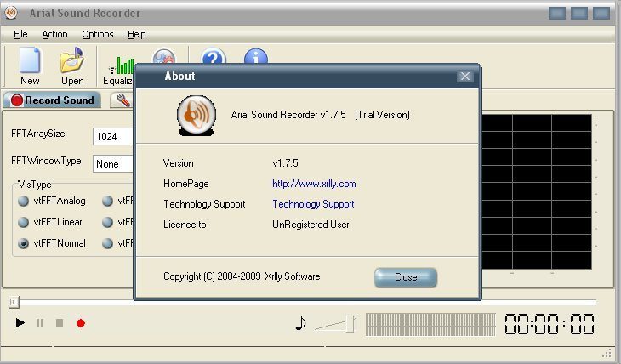Click the blue Technology Support link
This screenshot has width=621, height=364.
click(313, 204)
